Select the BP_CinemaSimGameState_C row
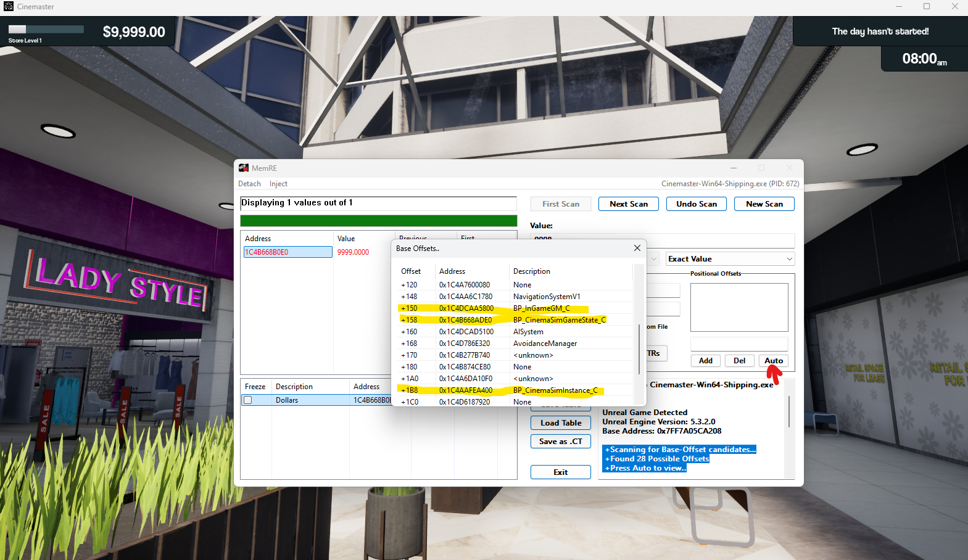Screen dimensions: 968x560 [x=515, y=320]
